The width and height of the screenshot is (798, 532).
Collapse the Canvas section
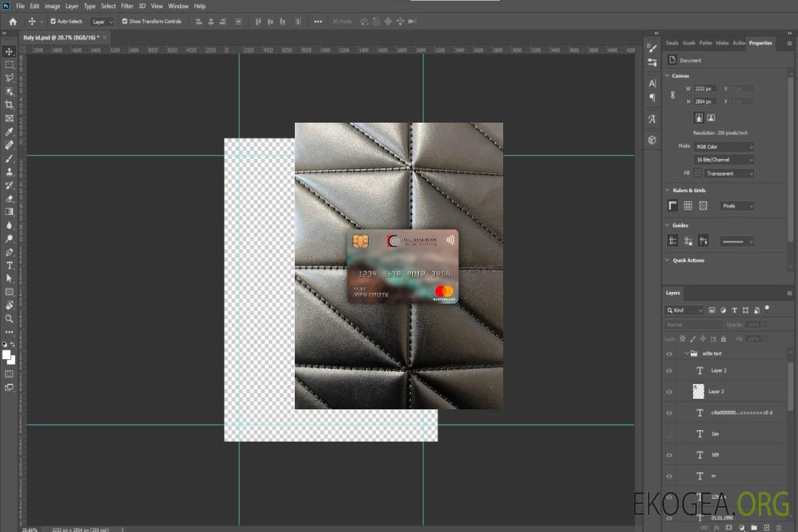tap(667, 75)
